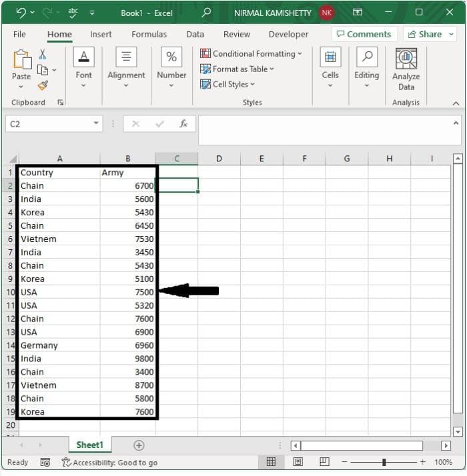Viewport: 467px width, 476px height.
Task: Expand the formula bar with chevron
Action: (x=456, y=123)
